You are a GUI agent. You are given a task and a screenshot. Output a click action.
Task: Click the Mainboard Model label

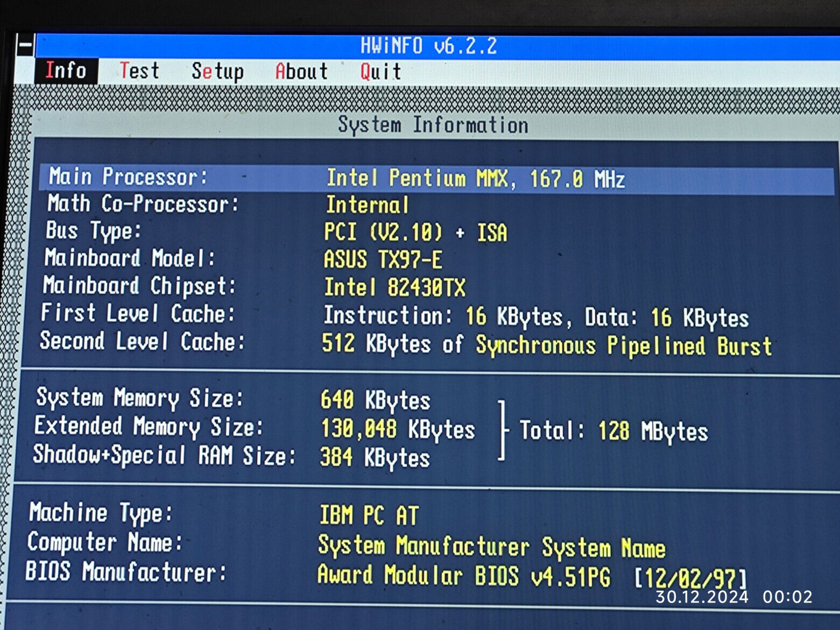[x=130, y=258]
